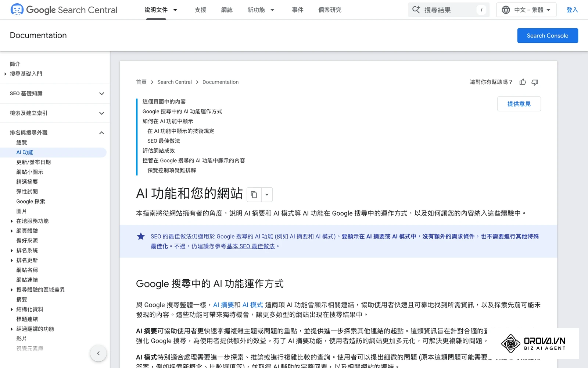Open the AI 模式 inline link

coord(252,305)
